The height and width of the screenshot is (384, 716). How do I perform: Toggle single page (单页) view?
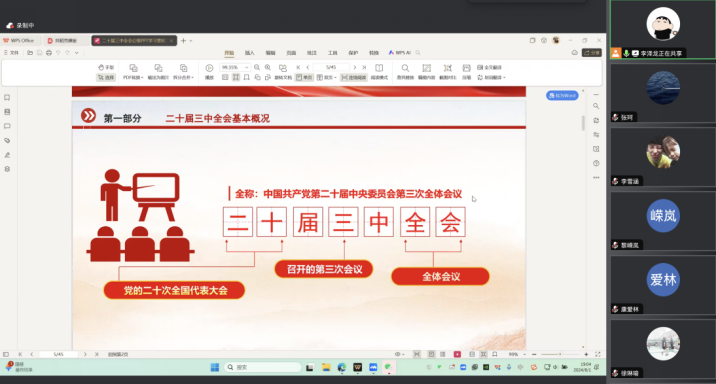pos(305,78)
